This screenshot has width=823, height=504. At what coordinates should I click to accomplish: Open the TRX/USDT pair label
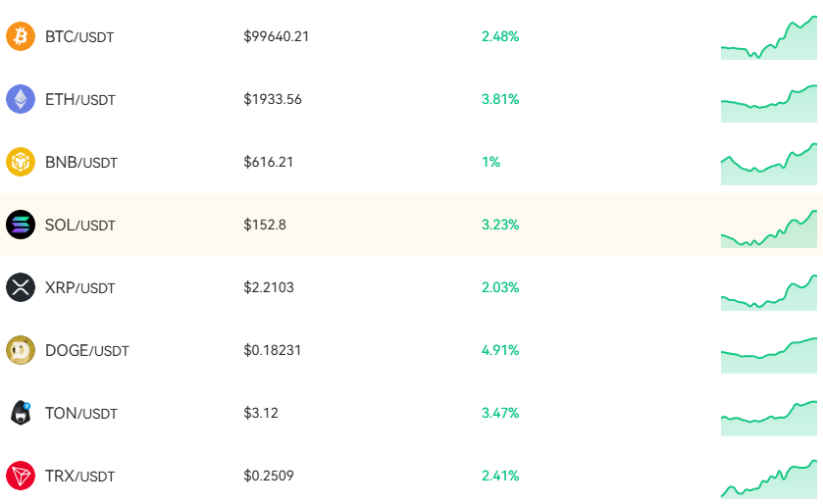79,477
